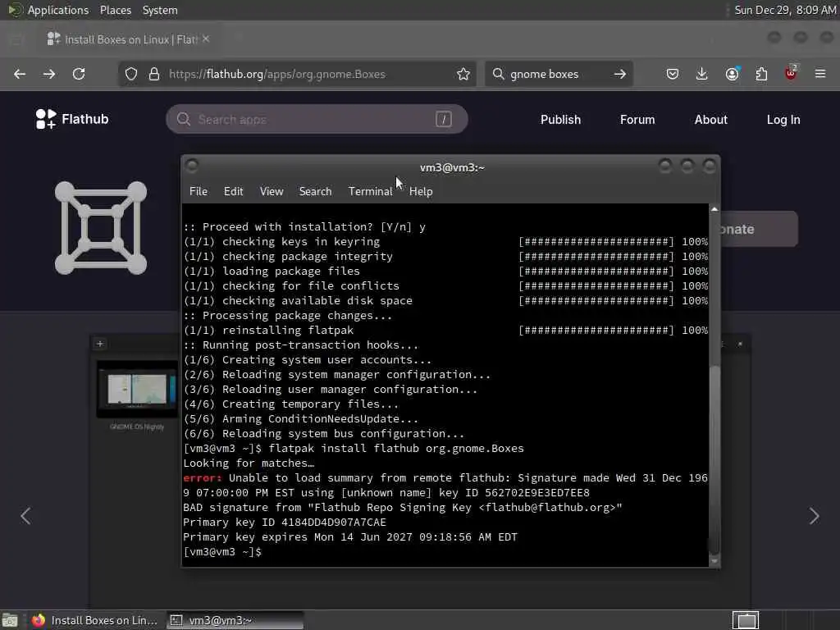Open Flathub About link
Image resolution: width=840 pixels, height=630 pixels.
point(711,120)
